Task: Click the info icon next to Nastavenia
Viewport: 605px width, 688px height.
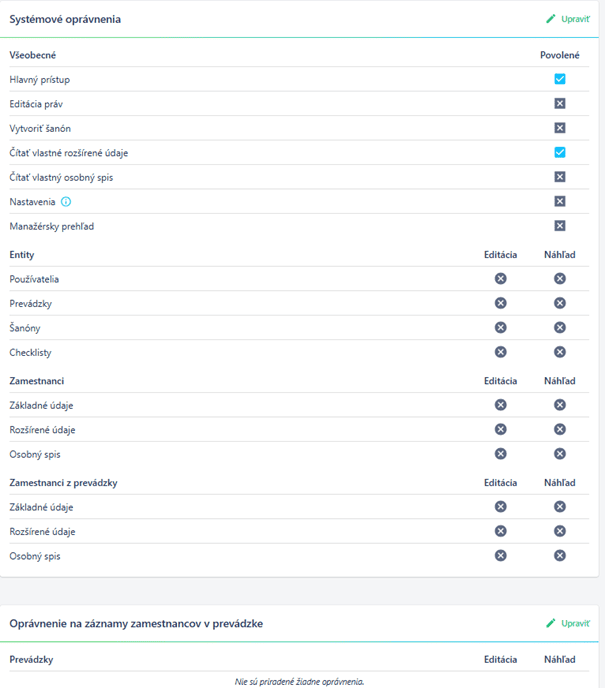Action: [x=66, y=202]
